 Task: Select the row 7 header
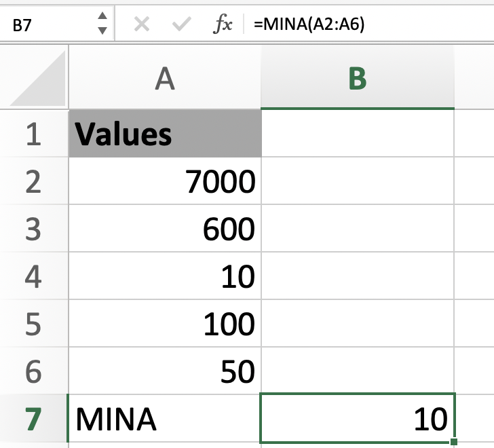[x=34, y=418]
